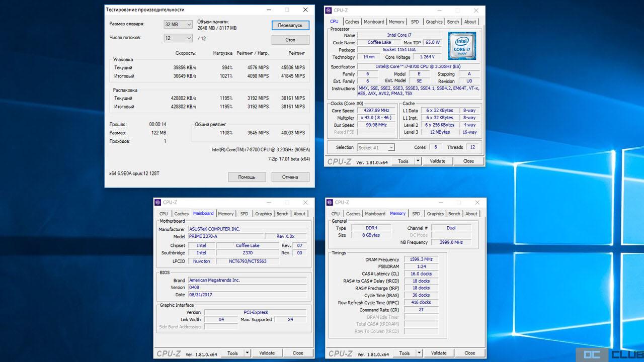Click the Стоп button in 7-Zip benchmark
Screen dimensions: 644x362
(290, 39)
